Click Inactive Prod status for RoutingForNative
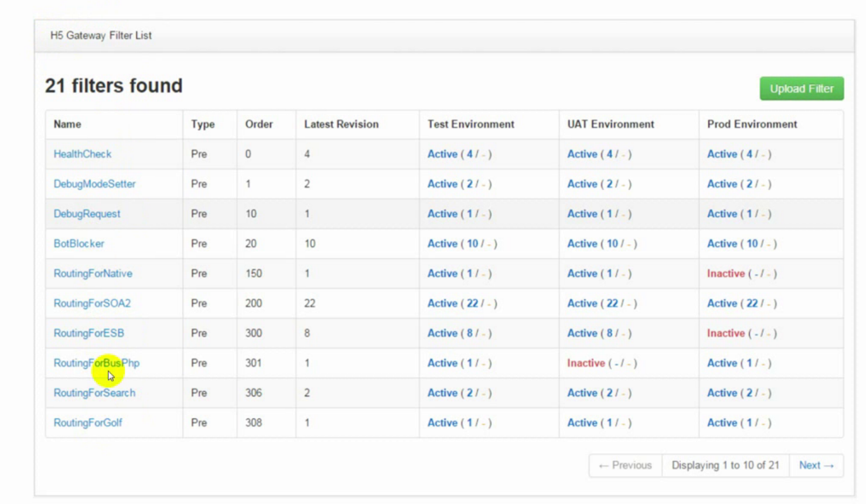This screenshot has width=866, height=504. [x=726, y=274]
